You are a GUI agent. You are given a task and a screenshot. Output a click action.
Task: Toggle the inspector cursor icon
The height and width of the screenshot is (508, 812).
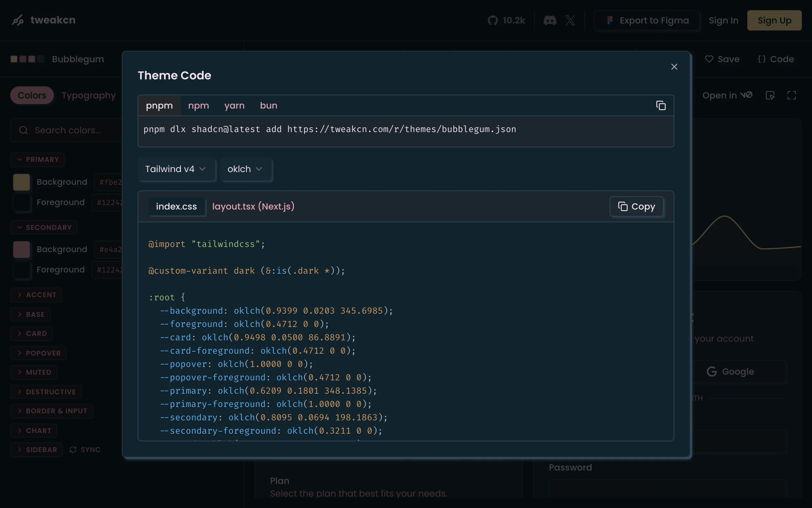770,96
